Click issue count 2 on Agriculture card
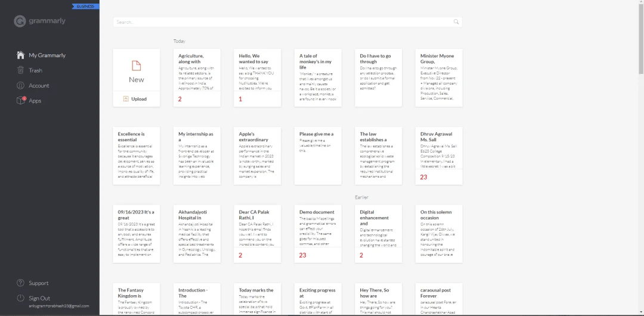644x316 pixels. pos(180,99)
